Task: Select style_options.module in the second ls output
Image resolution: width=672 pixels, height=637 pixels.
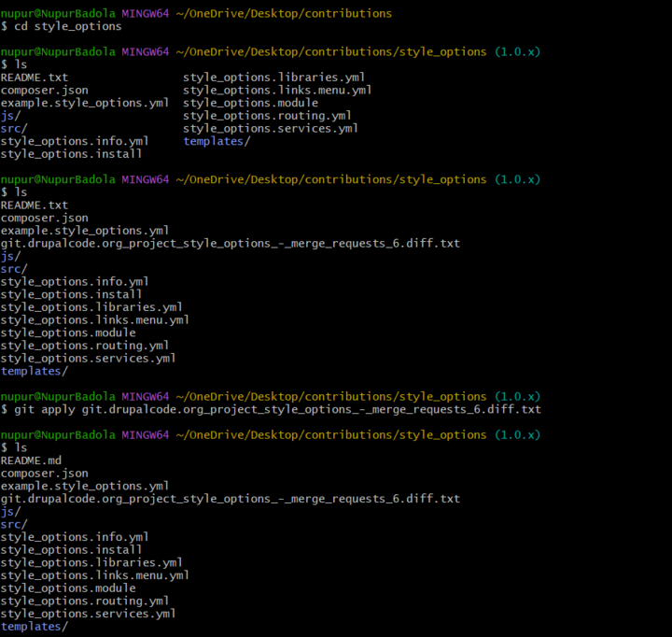Action: tap(68, 333)
